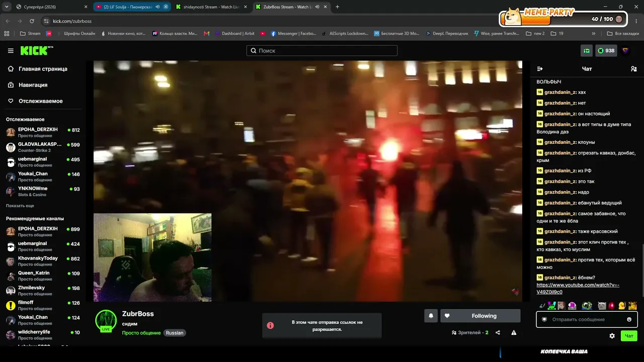
Task: Open the new 2 bookmarks folder
Action: pos(535,34)
